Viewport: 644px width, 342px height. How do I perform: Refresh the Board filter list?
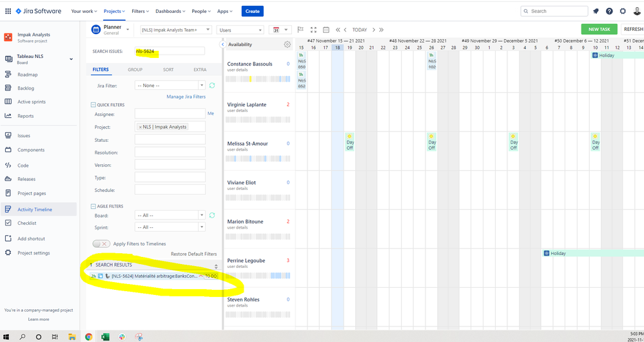(212, 215)
